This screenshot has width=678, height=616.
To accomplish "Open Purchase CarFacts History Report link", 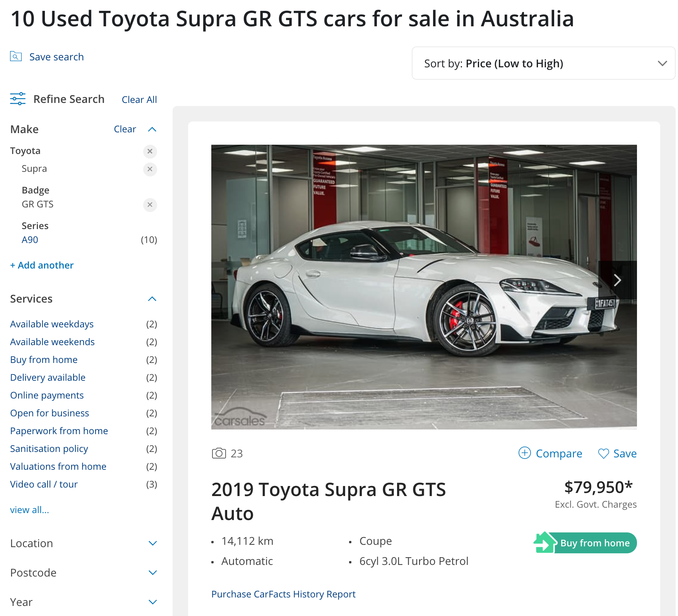I will 283,594.
